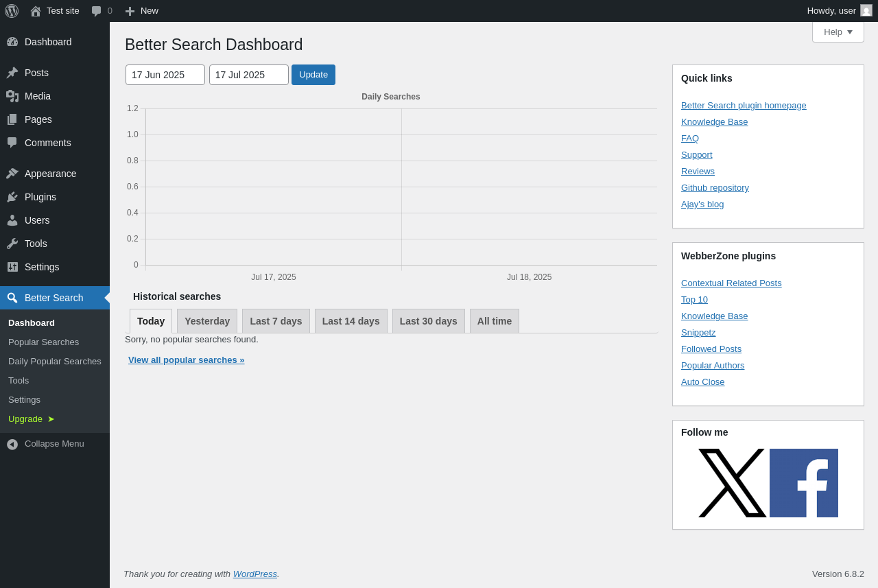Click the Daily Searches chart title

(x=391, y=97)
